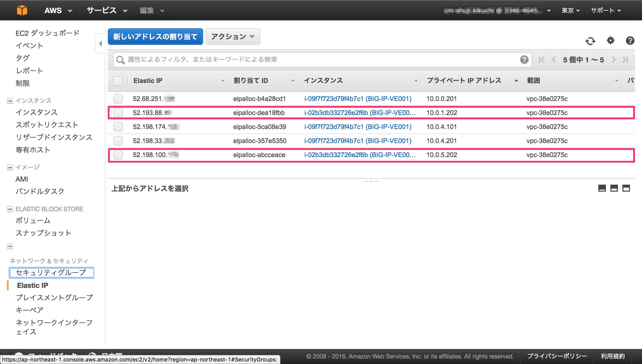The width and height of the screenshot is (642, 364).
Task: Collapse the left navigation sidebar arrow
Action: pyautogui.click(x=100, y=44)
